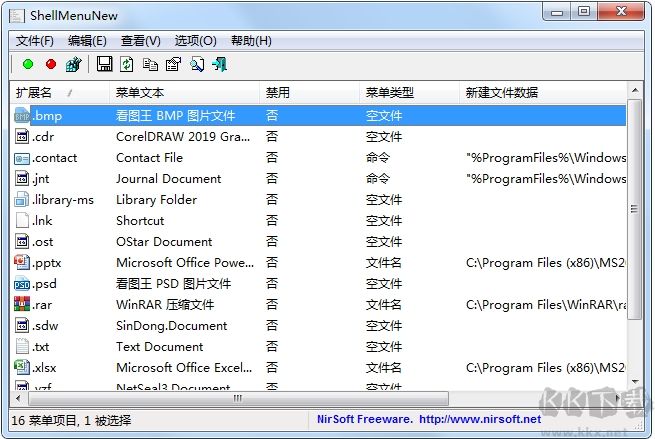
Task: Click the .jnt file type icon
Action: [x=22, y=178]
